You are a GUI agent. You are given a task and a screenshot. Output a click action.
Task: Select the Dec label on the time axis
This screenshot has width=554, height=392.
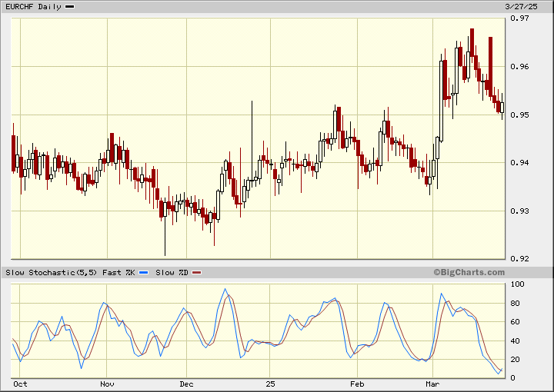[186, 383]
